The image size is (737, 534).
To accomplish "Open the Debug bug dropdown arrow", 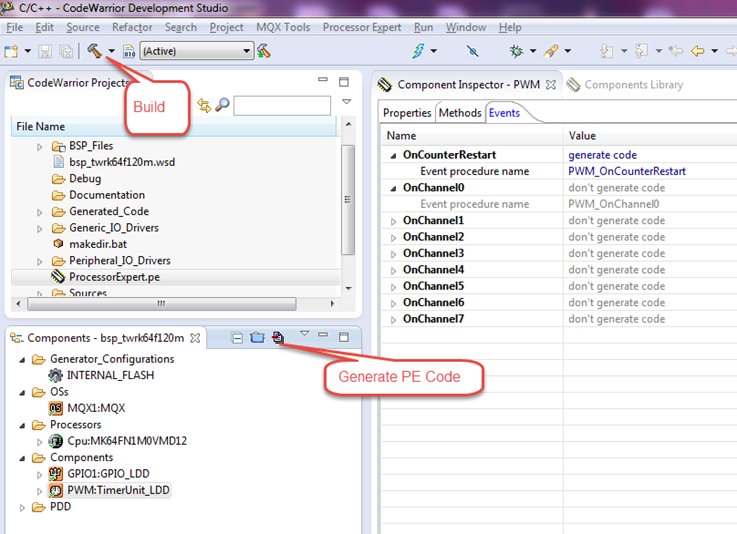I will pyautogui.click(x=533, y=51).
